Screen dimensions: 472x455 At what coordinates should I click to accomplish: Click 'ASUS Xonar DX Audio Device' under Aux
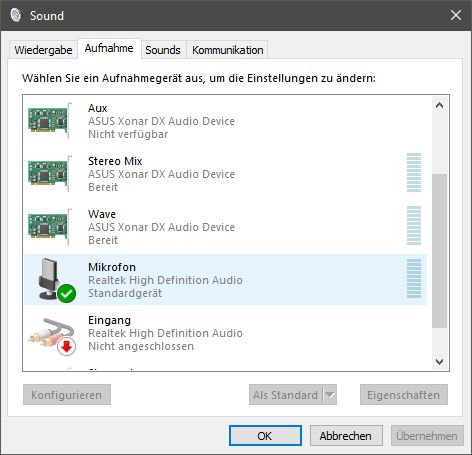(x=161, y=121)
